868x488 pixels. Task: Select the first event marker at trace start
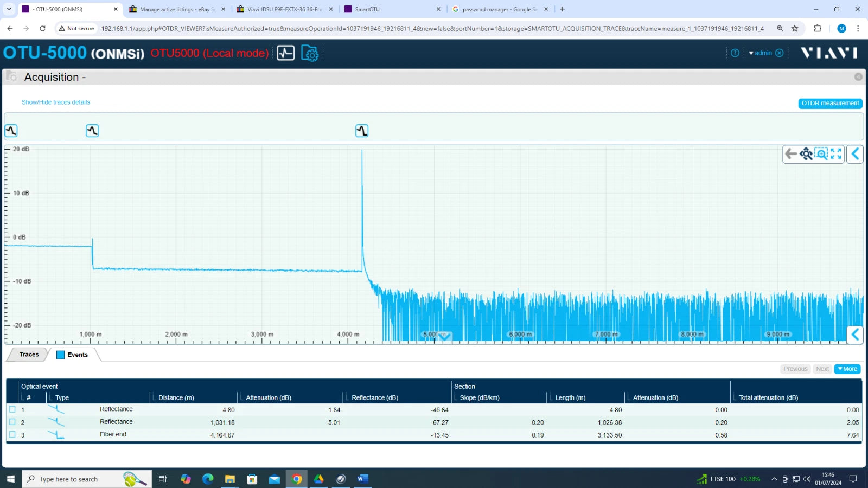tap(11, 131)
